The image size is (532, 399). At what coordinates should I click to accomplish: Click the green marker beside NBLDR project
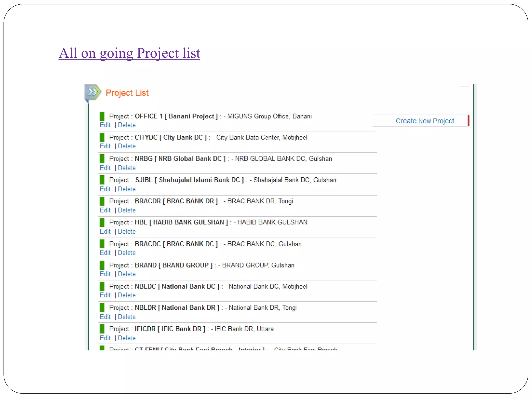click(102, 308)
